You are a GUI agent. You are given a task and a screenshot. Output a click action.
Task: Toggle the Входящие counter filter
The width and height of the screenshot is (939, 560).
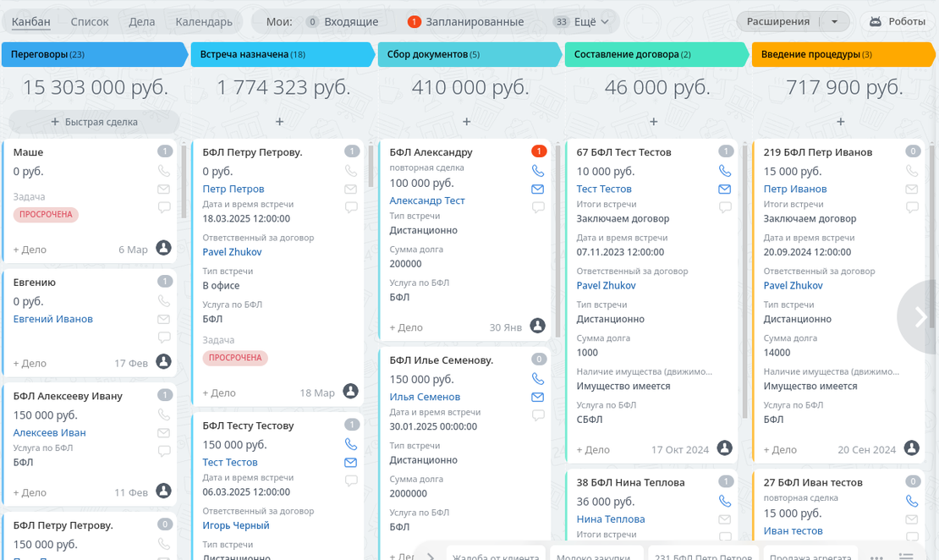[343, 22]
